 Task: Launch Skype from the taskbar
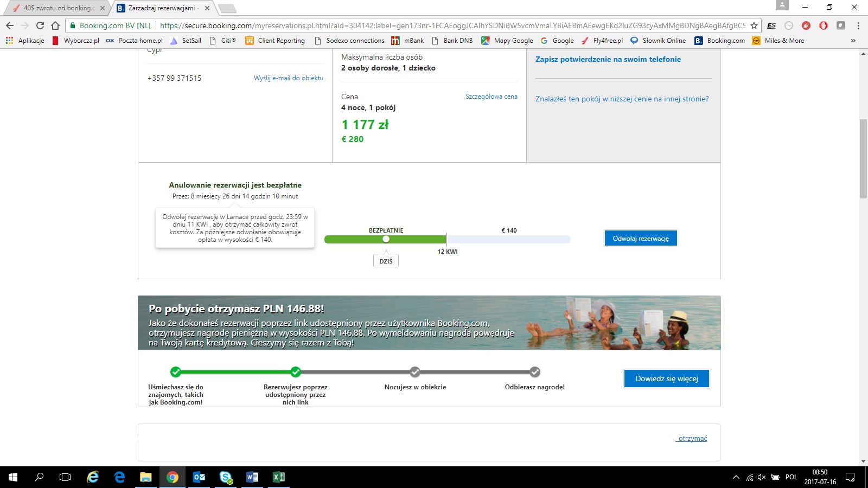pos(226,477)
